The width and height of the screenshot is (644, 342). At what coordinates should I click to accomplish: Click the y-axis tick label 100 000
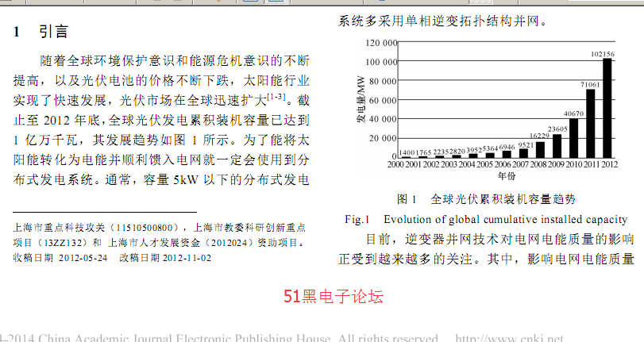381,62
